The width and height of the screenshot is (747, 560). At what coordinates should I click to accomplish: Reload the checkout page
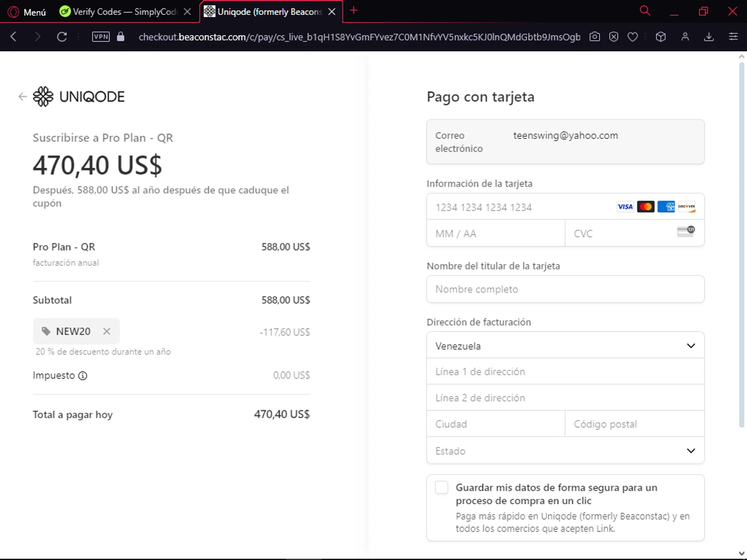coord(62,36)
